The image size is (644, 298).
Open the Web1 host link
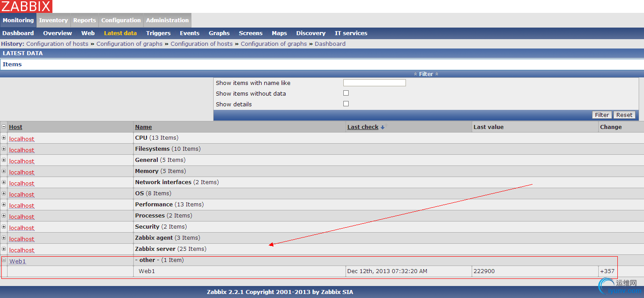pos(18,262)
